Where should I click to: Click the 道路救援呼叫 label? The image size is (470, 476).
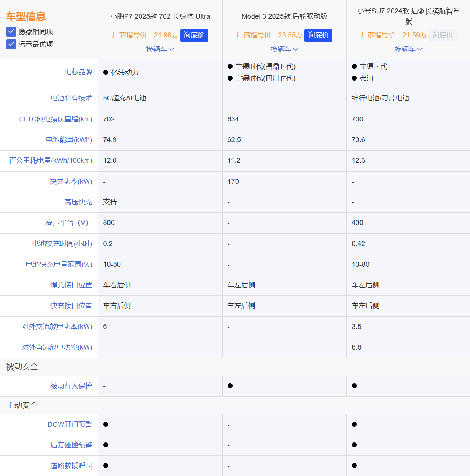(72, 466)
